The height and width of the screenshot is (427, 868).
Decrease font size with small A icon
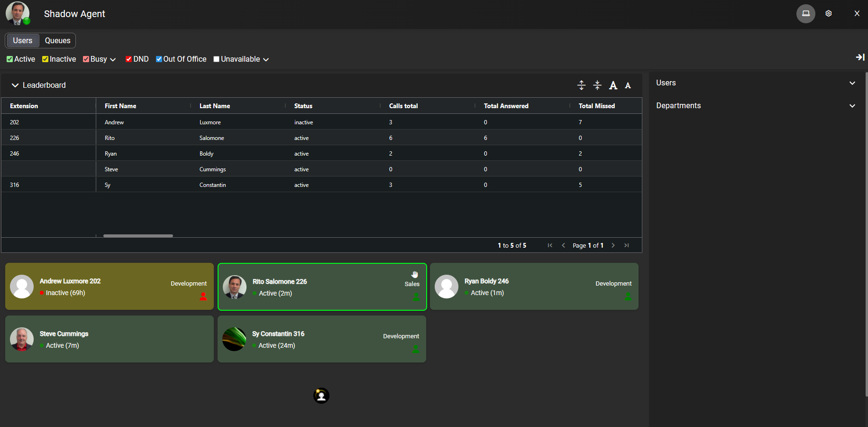(628, 86)
